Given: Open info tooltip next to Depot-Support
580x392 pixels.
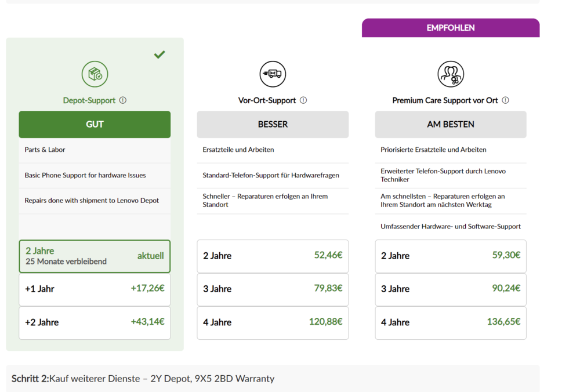Looking at the screenshot, I should [123, 100].
